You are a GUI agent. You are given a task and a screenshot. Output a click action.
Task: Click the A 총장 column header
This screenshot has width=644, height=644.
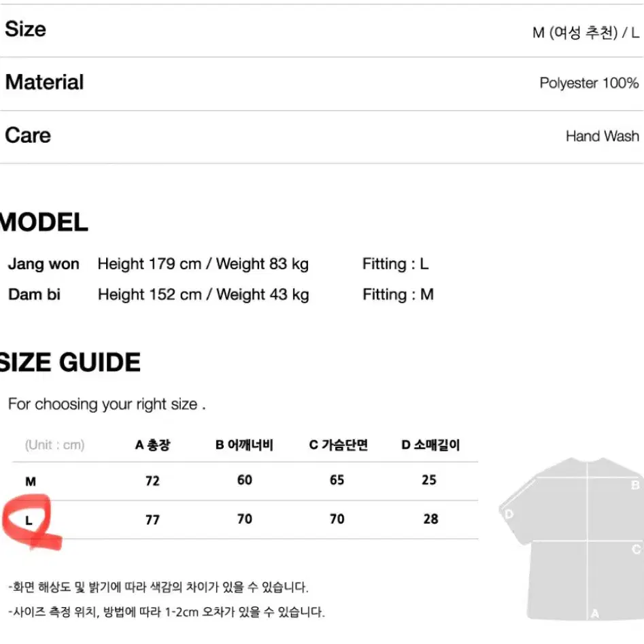point(152,445)
